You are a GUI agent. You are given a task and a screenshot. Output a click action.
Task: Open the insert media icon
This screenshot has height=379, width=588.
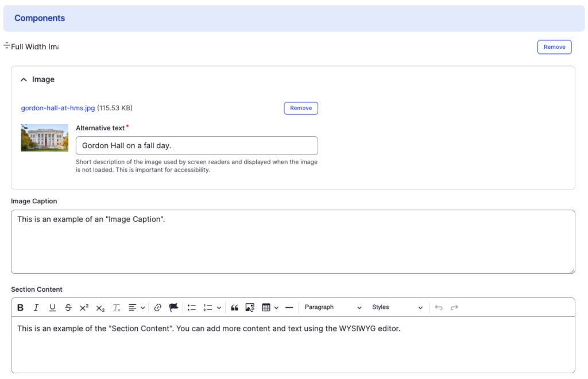coord(250,308)
